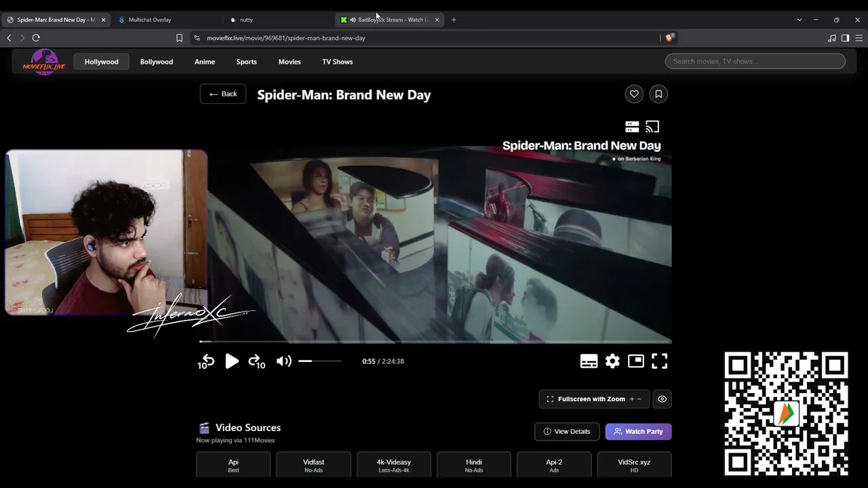Go back one page in the browser
868x488 pixels.
click(x=9, y=38)
